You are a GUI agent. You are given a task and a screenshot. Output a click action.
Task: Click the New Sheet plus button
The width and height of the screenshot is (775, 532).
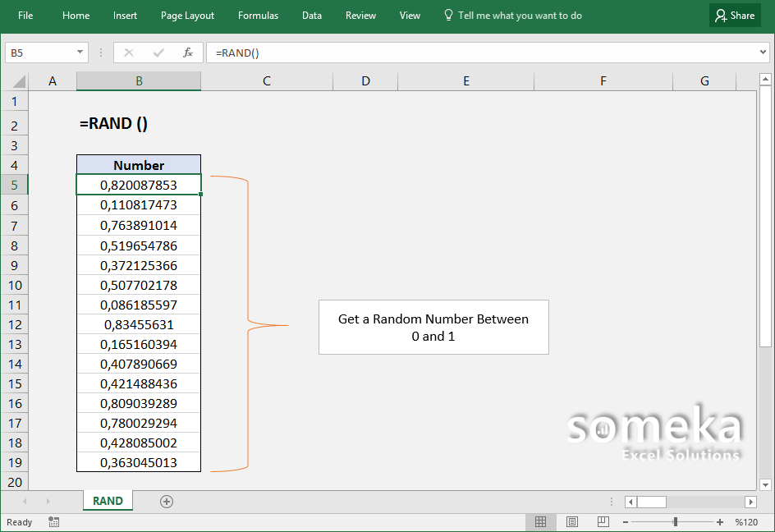pos(166,501)
